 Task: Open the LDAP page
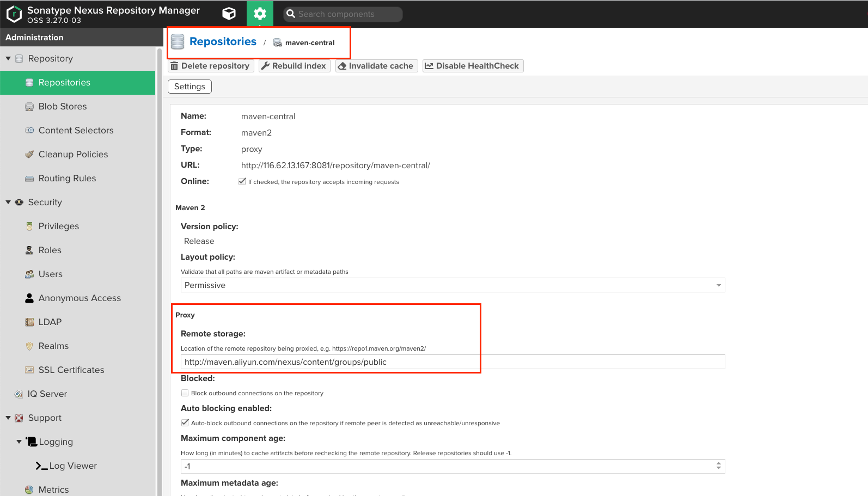click(78, 322)
